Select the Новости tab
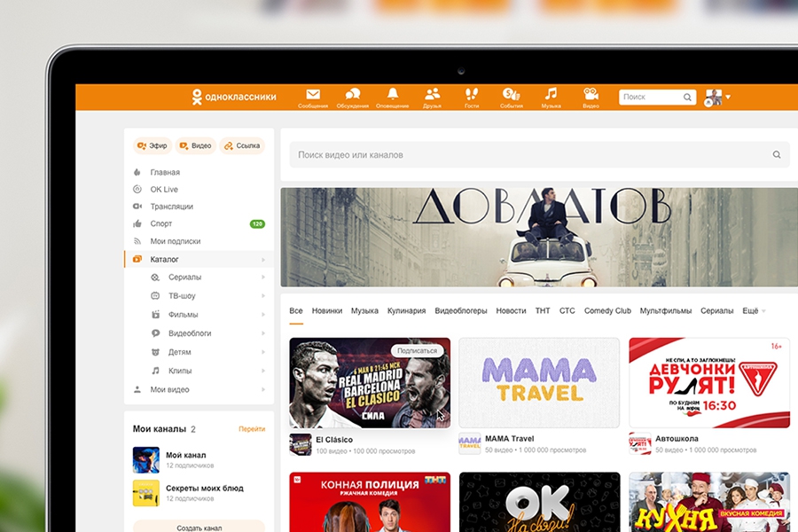This screenshot has width=798, height=532. click(x=511, y=311)
